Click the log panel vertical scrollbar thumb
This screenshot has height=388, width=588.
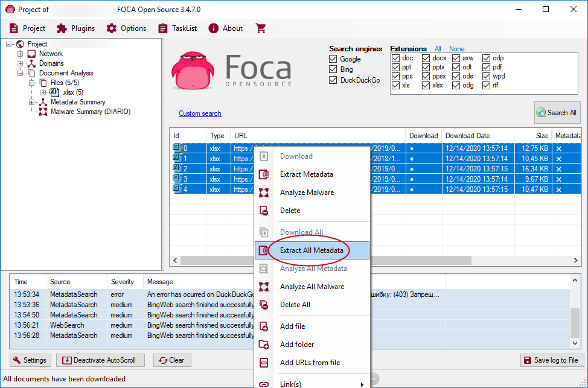click(x=575, y=323)
